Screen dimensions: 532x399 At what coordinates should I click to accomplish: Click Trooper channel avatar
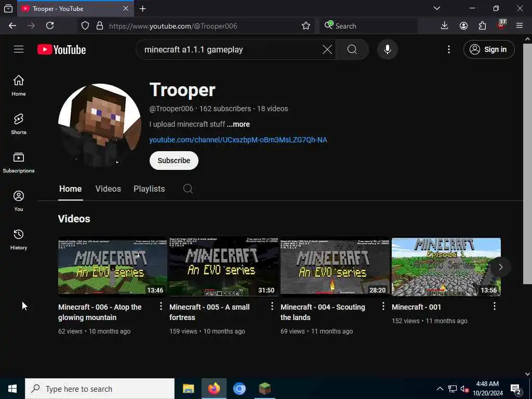pos(100,125)
